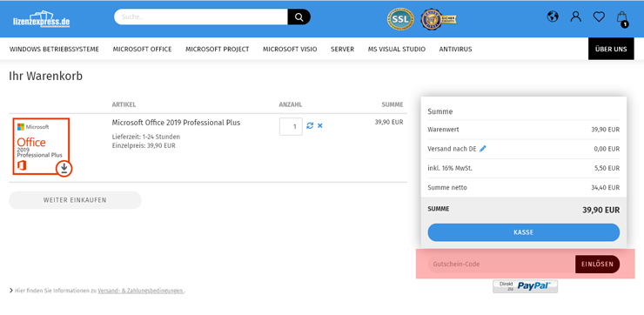Click the ARTIKEL column header
The width and height of the screenshot is (644, 315).
coord(124,104)
